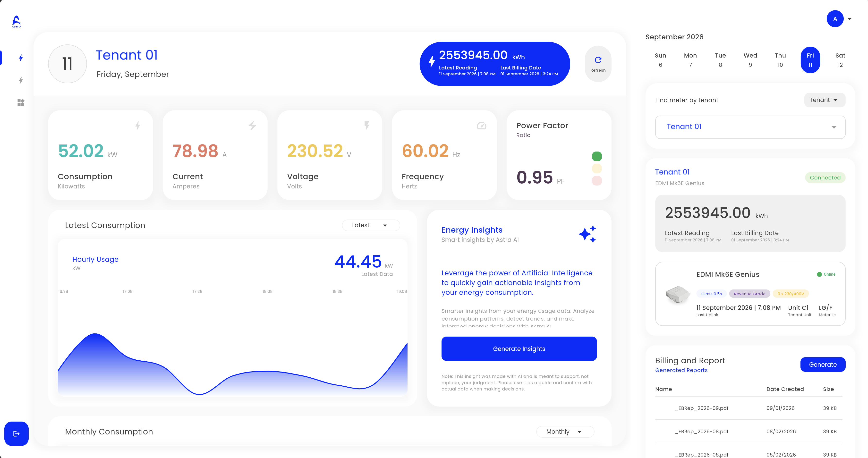
Task: Click the Refresh button
Action: [598, 64]
